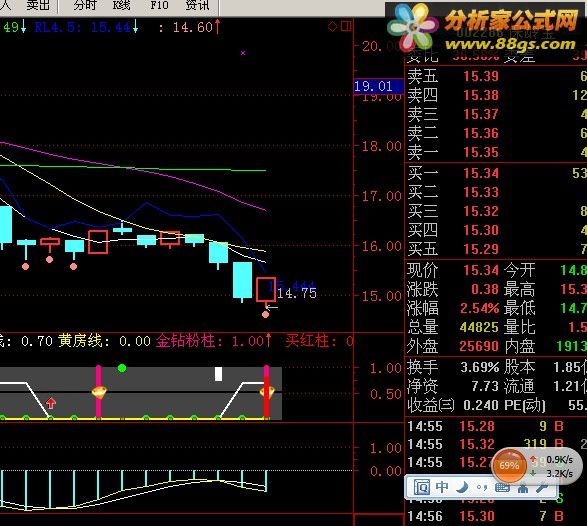Click the 涨幅 2.54% value
This screenshot has height=526, width=587.
point(480,308)
